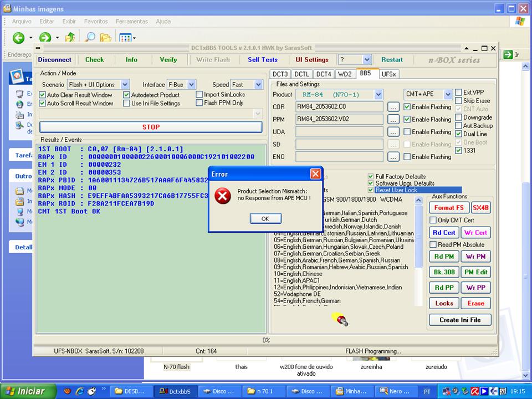The height and width of the screenshot is (399, 532).
Task: Open the Interface F-Bus dropdown
Action: [191, 84]
